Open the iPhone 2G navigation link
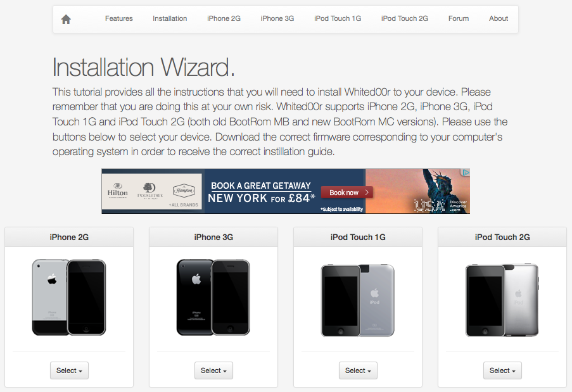 click(224, 18)
